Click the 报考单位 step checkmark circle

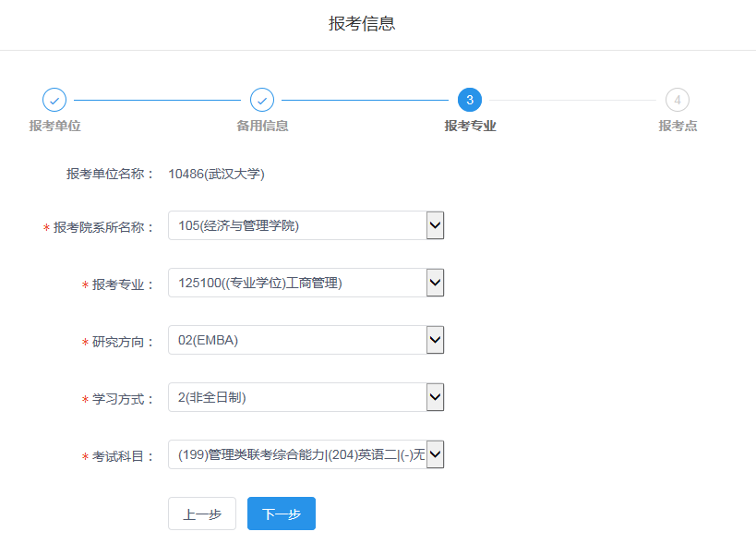54,100
